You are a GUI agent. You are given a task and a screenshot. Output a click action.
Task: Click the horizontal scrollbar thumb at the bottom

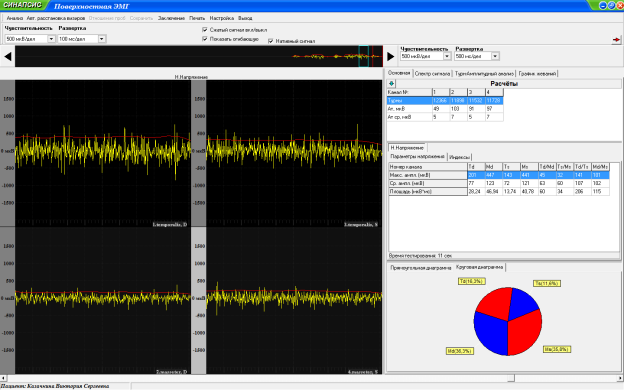coord(511,378)
